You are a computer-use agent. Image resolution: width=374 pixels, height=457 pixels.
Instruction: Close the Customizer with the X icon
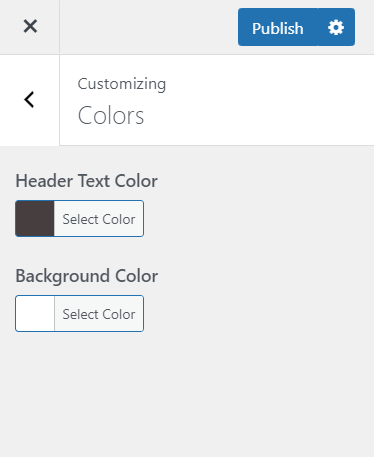coord(30,26)
